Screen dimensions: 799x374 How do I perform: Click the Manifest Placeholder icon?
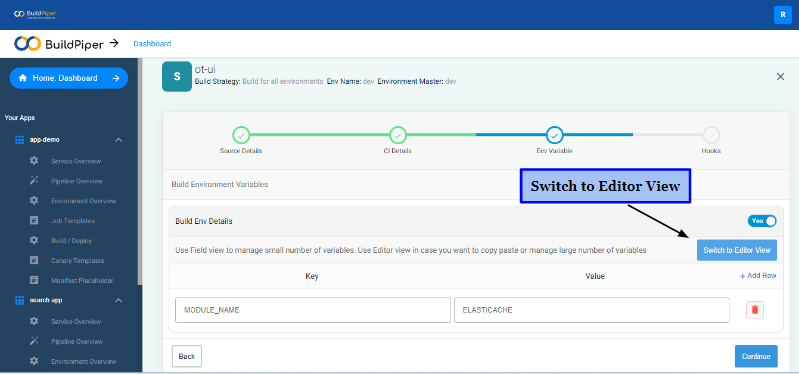[34, 280]
